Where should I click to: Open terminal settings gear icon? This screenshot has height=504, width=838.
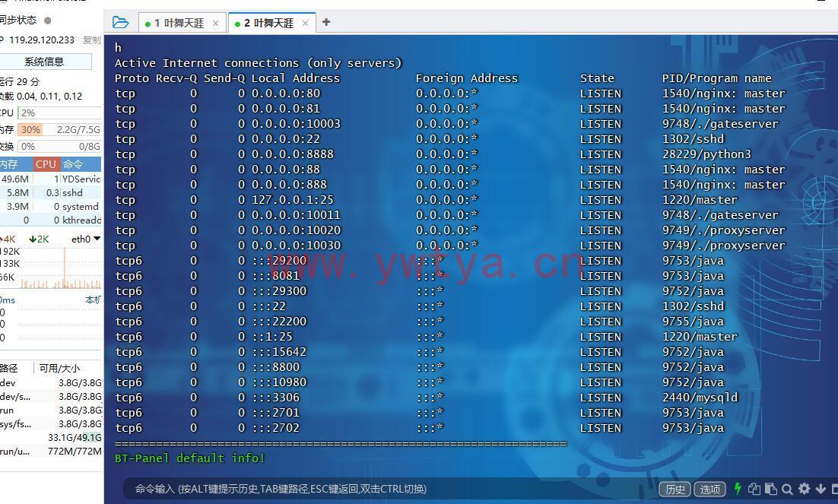804,489
